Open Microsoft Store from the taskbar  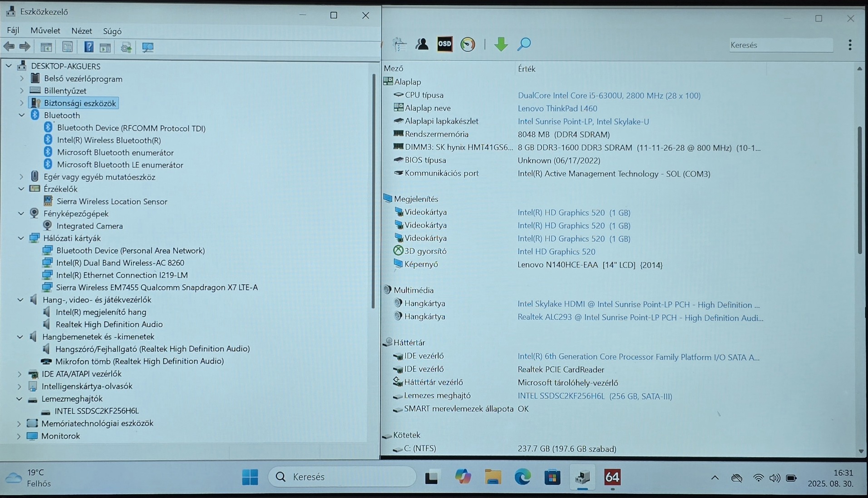(x=552, y=477)
